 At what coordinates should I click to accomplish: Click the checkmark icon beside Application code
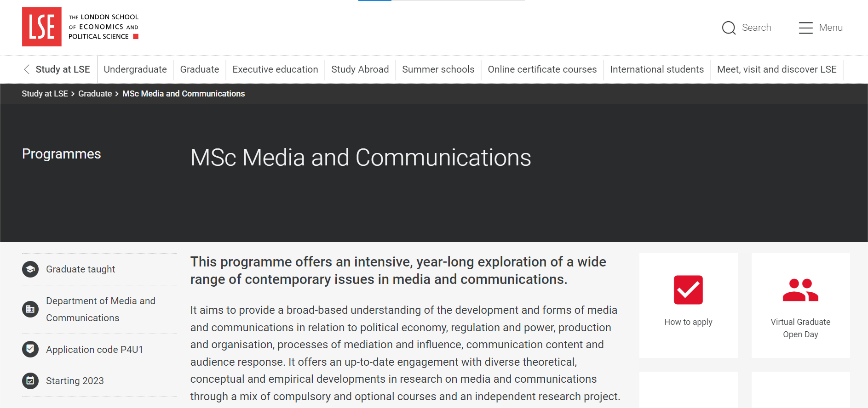[x=30, y=349]
